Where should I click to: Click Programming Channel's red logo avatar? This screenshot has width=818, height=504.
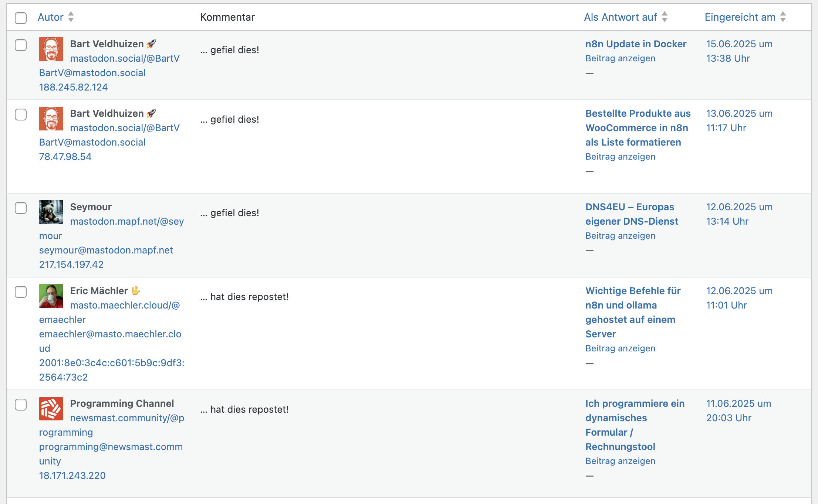click(x=51, y=409)
